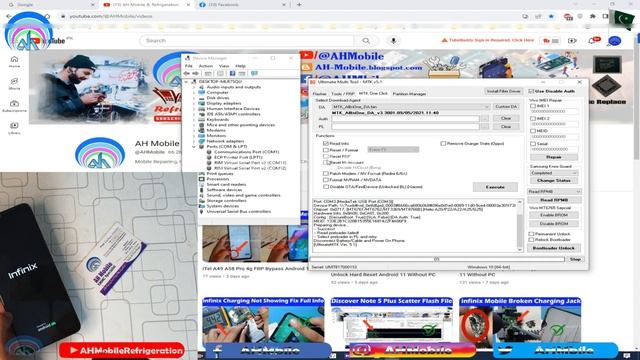Open new browser tab with plus icon
The width and height of the screenshot is (640, 360).
click(x=299, y=4)
